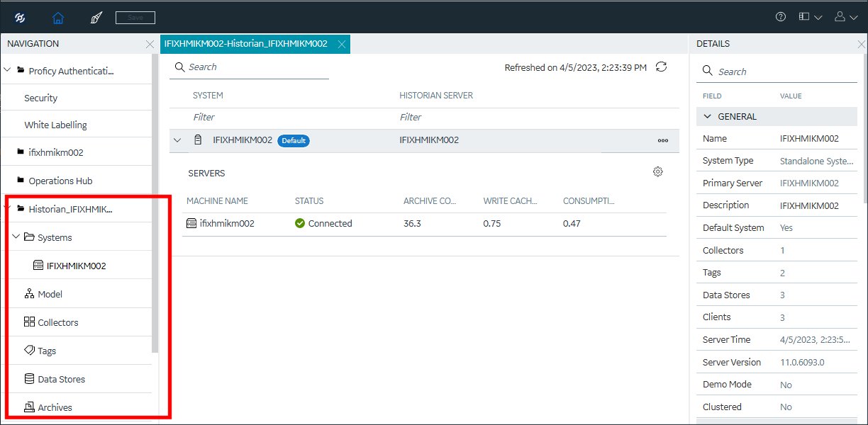Open Collectors in the navigation tree
Image resolution: width=868 pixels, height=425 pixels.
(58, 322)
